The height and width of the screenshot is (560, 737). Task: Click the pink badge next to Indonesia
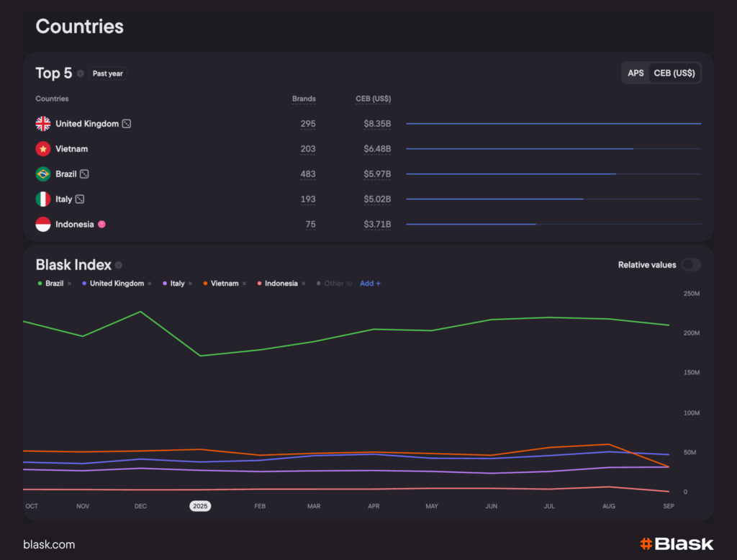pos(101,225)
